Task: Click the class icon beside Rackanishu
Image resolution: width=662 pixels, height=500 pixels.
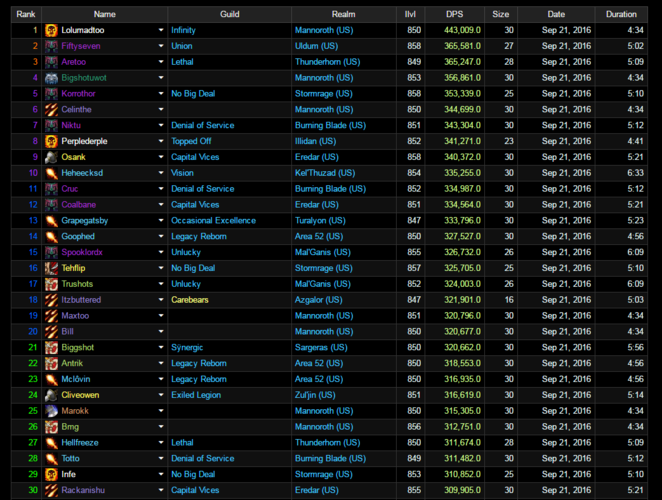Action: [51, 490]
